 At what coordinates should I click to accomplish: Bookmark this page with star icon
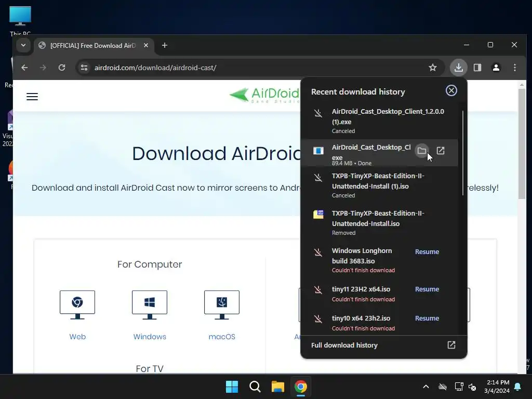pos(433,68)
